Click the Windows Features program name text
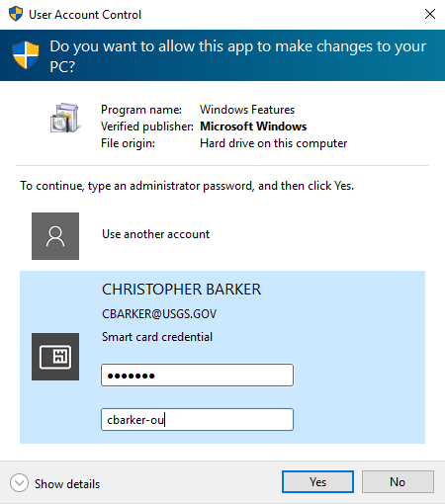 point(247,110)
